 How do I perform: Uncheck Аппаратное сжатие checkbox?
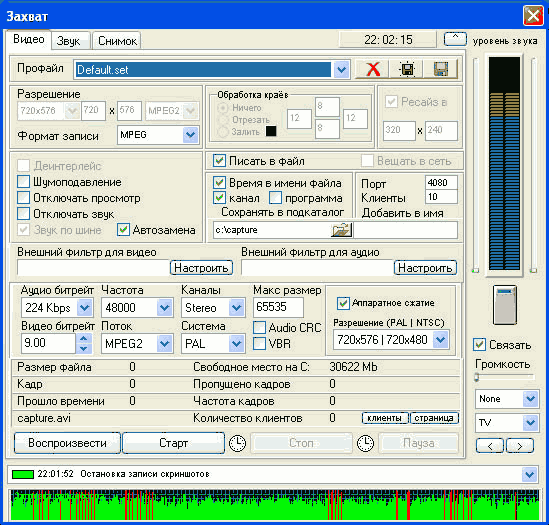(x=343, y=303)
